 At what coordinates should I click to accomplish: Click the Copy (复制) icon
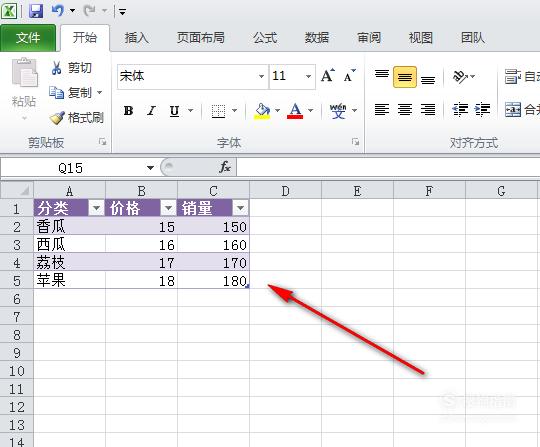[x=56, y=92]
